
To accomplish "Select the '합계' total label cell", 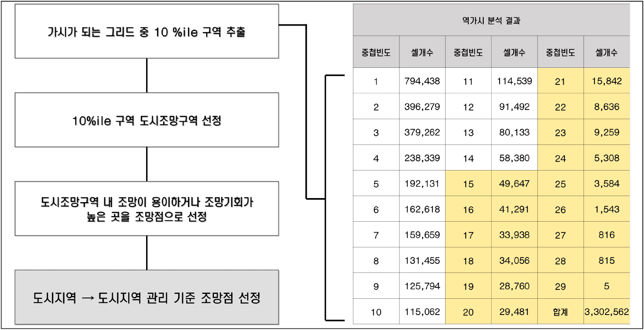I will (x=560, y=312).
